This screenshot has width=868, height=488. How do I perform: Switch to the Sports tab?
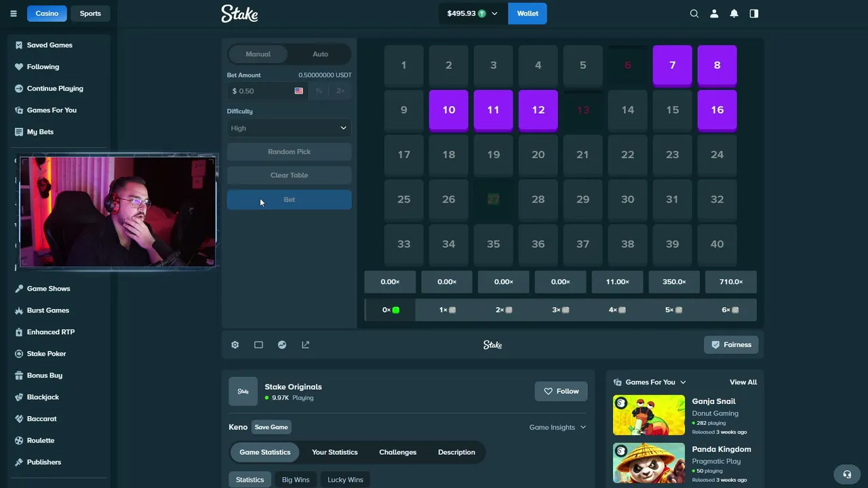pyautogui.click(x=90, y=14)
